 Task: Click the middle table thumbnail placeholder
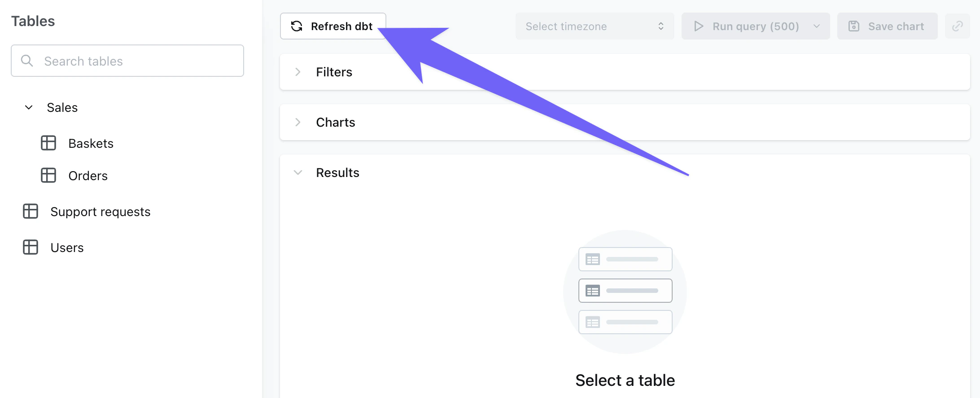[x=625, y=290]
